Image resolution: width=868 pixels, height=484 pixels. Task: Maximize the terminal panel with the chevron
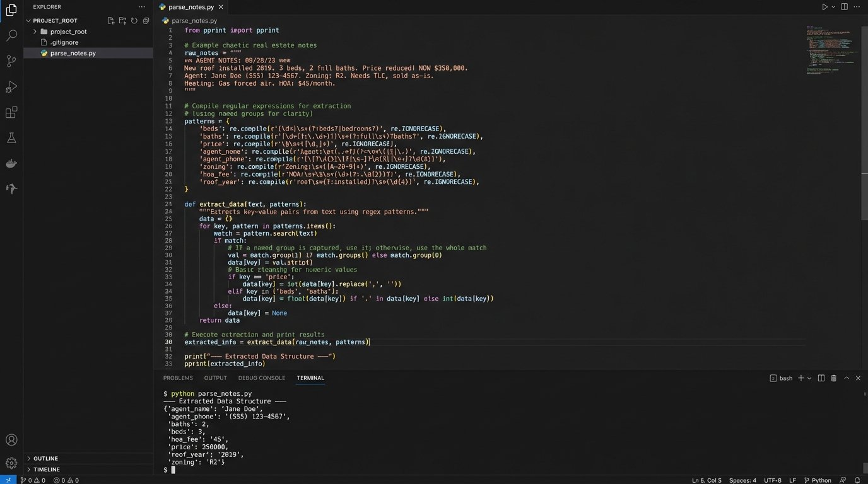pyautogui.click(x=847, y=377)
